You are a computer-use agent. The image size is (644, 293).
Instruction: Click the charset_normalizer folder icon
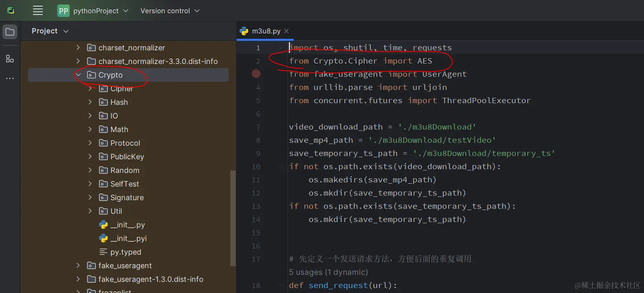pyautogui.click(x=91, y=48)
